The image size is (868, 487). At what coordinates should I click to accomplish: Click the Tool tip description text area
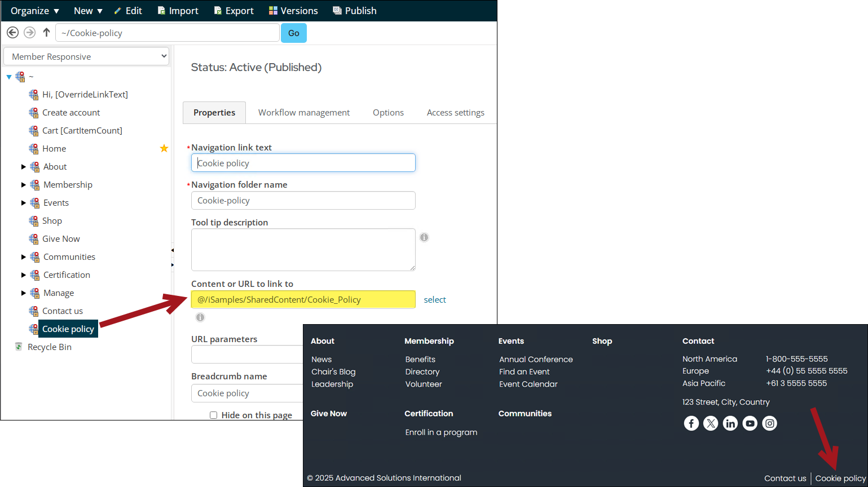pyautogui.click(x=303, y=250)
